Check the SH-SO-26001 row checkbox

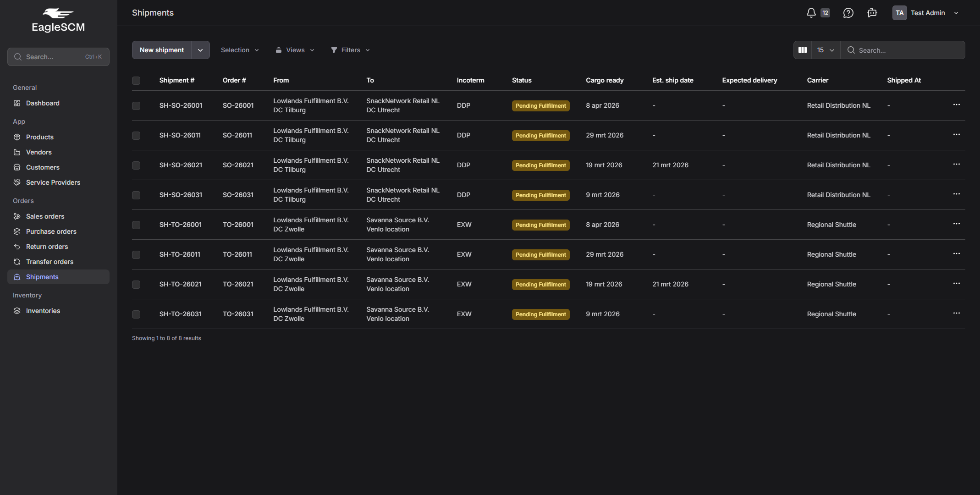click(x=136, y=106)
